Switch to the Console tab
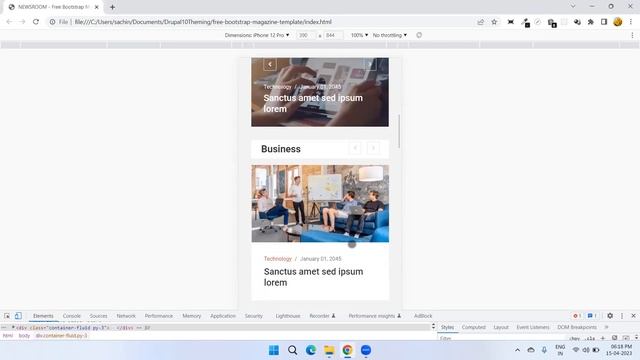The width and height of the screenshot is (640, 360). click(x=72, y=316)
